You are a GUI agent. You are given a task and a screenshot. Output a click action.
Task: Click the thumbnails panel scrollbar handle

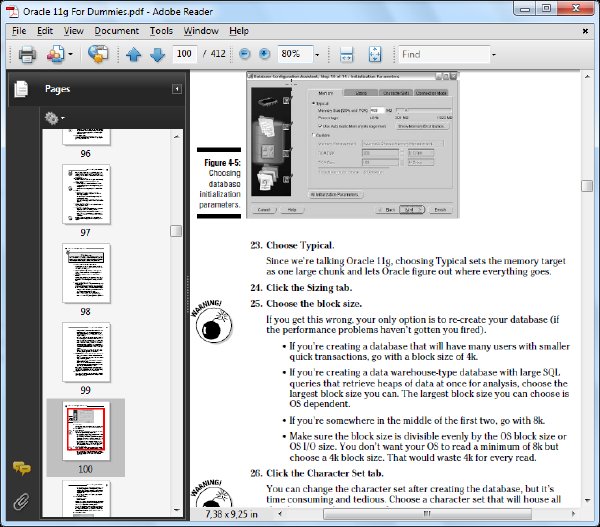pyautogui.click(x=176, y=231)
